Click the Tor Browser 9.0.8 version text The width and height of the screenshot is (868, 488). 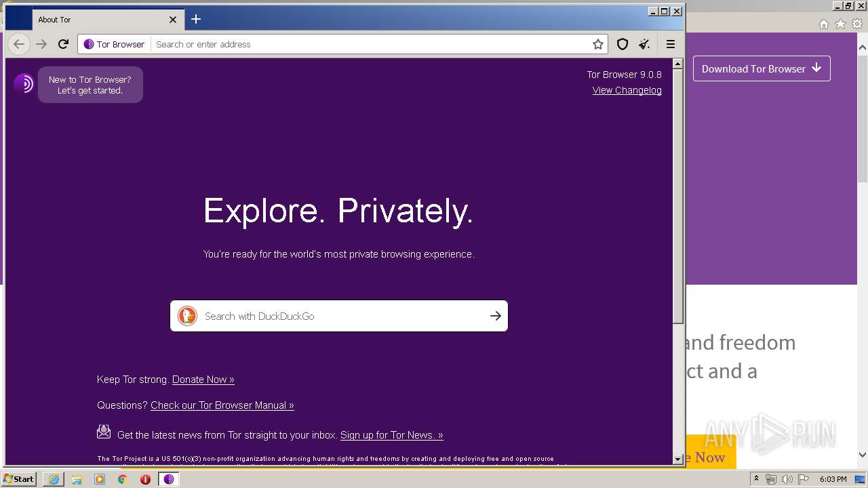625,75
